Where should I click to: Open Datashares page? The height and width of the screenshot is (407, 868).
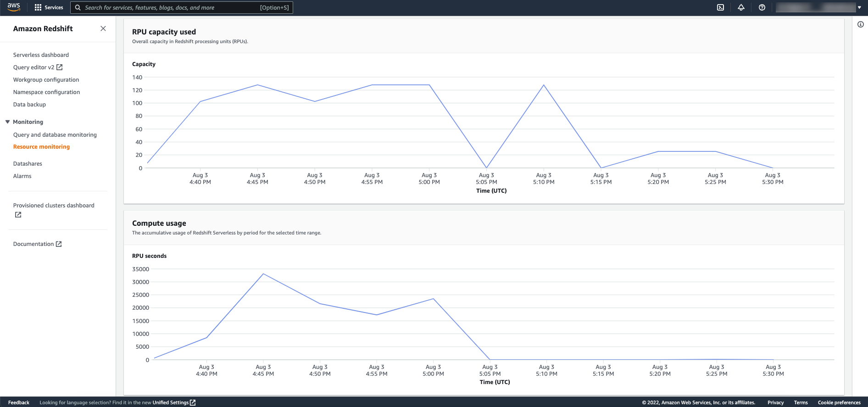pyautogui.click(x=28, y=163)
